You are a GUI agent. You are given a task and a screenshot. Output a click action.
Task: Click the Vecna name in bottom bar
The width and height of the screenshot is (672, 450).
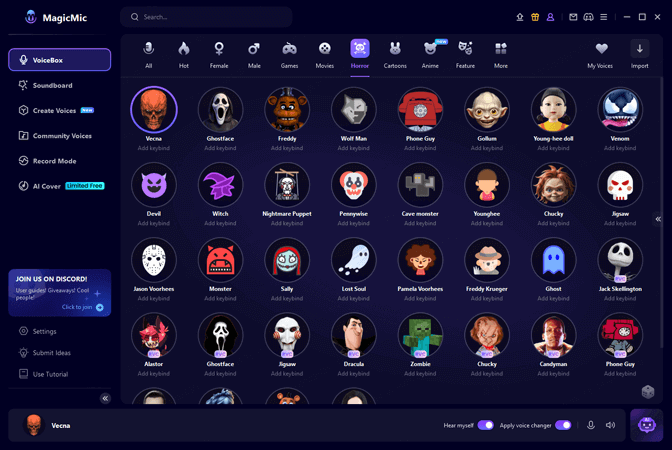coord(61,426)
